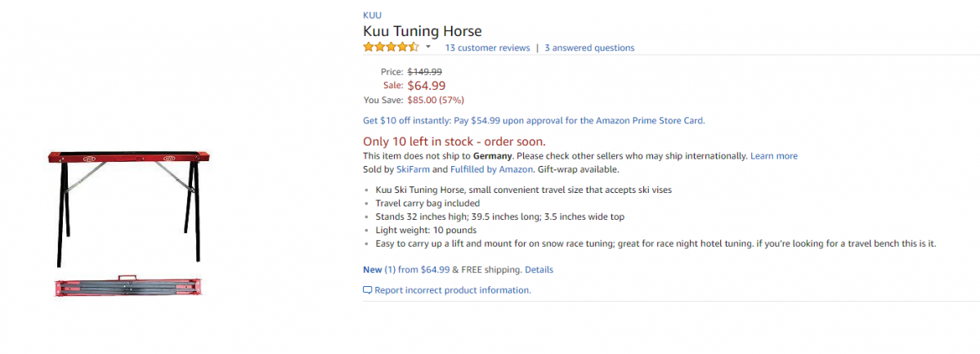980x354 pixels.
Task: Click the folded tuning horse image
Action: 127,286
